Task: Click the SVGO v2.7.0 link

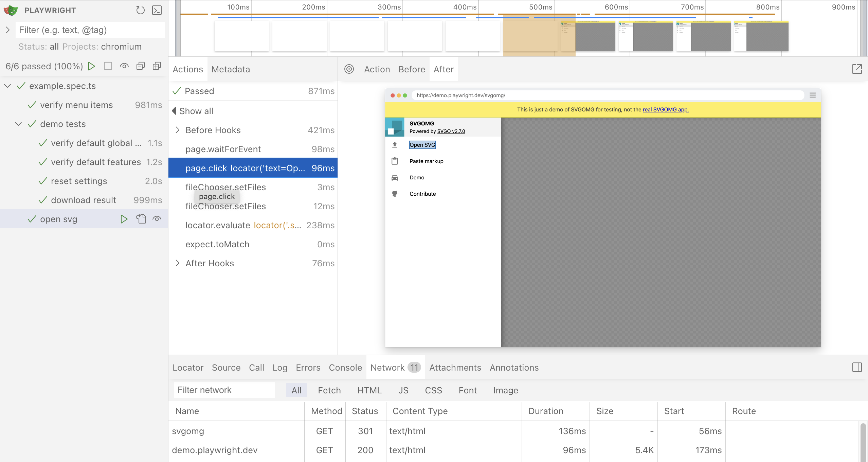Action: pyautogui.click(x=451, y=131)
